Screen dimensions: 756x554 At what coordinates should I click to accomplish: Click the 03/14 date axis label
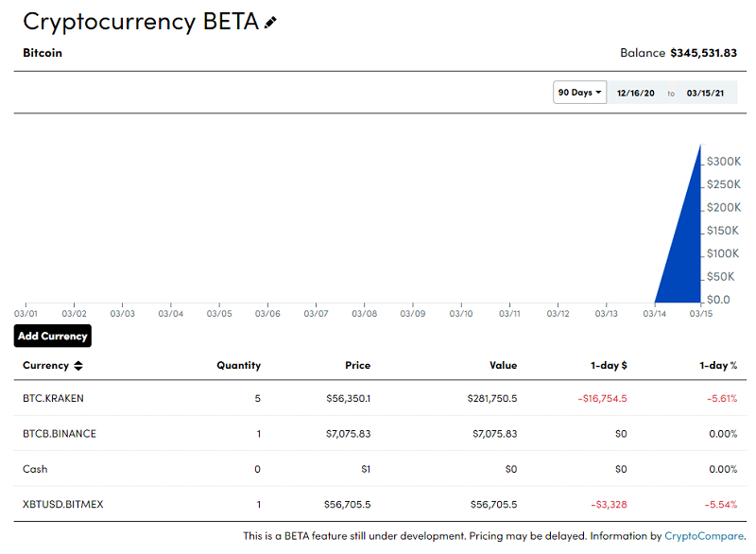[x=654, y=314]
